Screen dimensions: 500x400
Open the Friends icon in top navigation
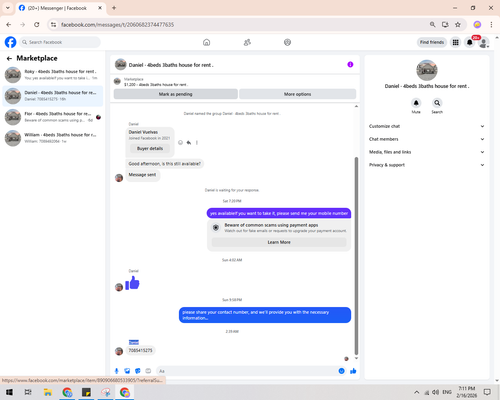247,42
